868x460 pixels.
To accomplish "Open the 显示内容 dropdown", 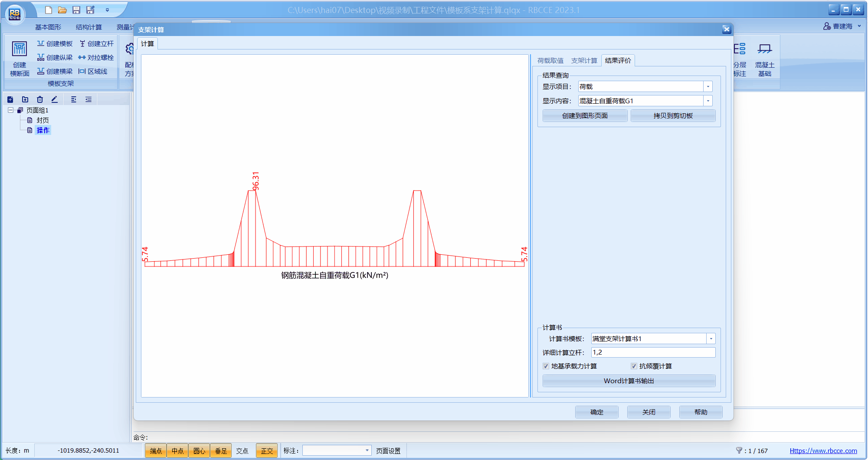I will 708,101.
